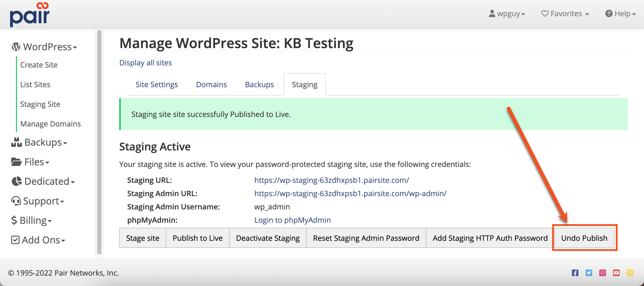Click the Pair Networks copyright text
This screenshot has width=644, height=286.
click(63, 273)
